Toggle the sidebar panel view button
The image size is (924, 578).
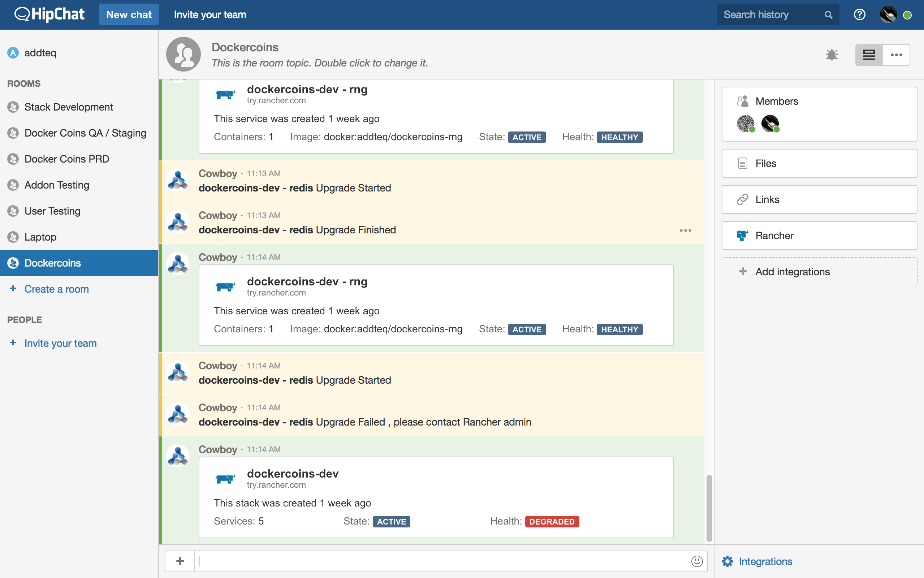pos(869,55)
